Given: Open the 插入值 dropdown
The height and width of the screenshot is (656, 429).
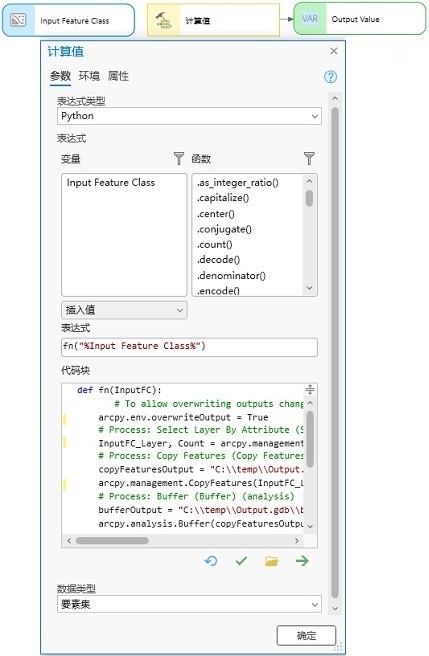Looking at the screenshot, I should point(124,310).
